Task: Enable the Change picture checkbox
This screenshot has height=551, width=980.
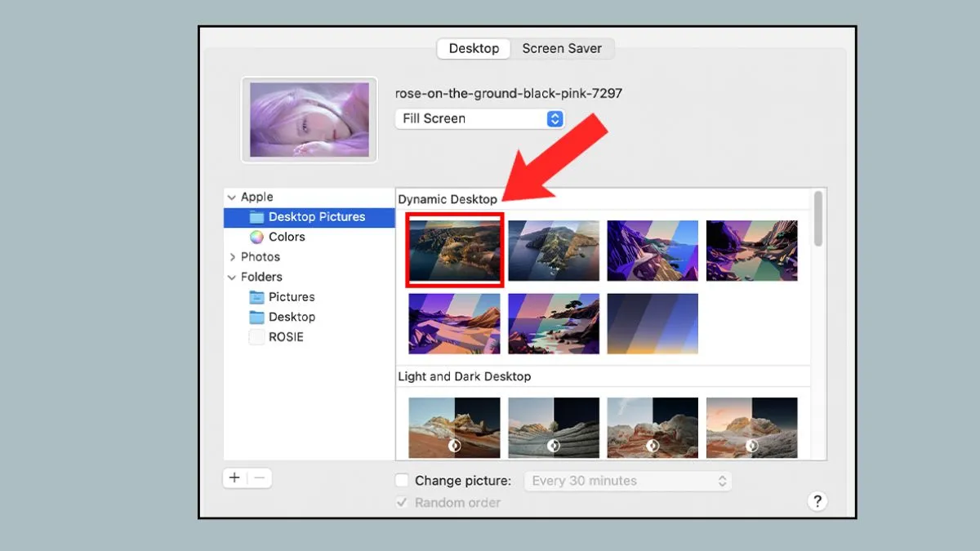Action: pyautogui.click(x=402, y=481)
